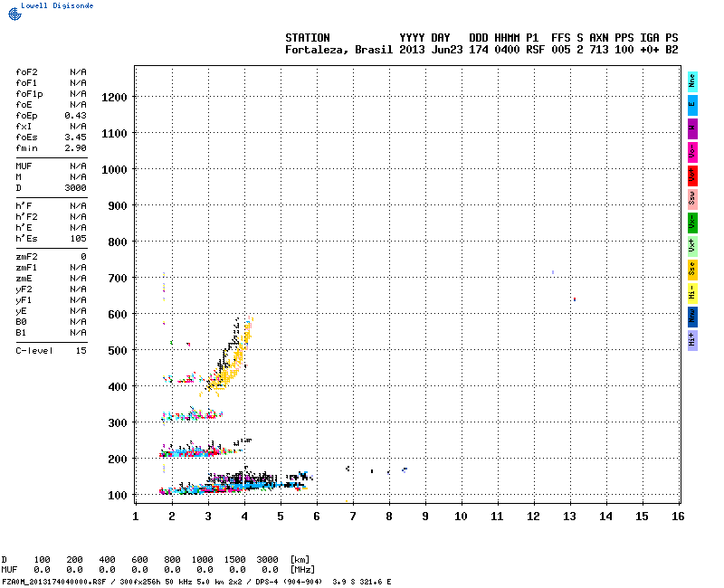Click the station name Fortaleza, Brasil

pyautogui.click(x=338, y=50)
